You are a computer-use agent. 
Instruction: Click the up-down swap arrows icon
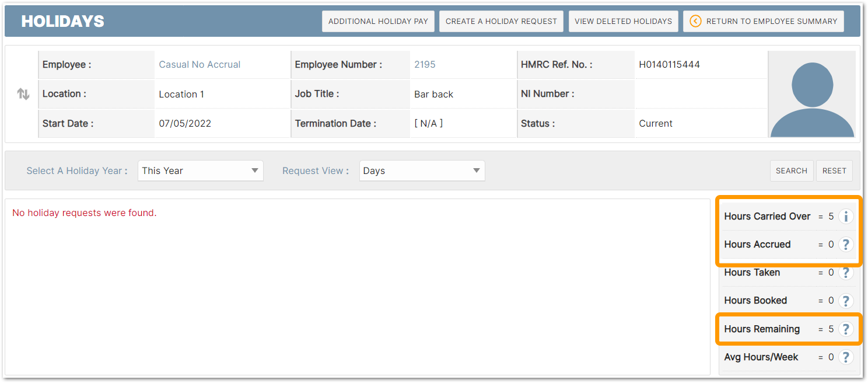pos(23,94)
